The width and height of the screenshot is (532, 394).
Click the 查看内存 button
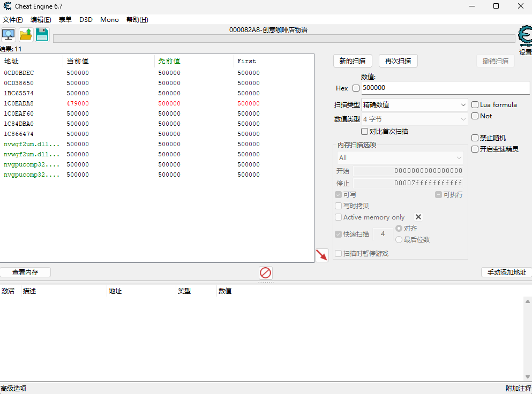[25, 272]
